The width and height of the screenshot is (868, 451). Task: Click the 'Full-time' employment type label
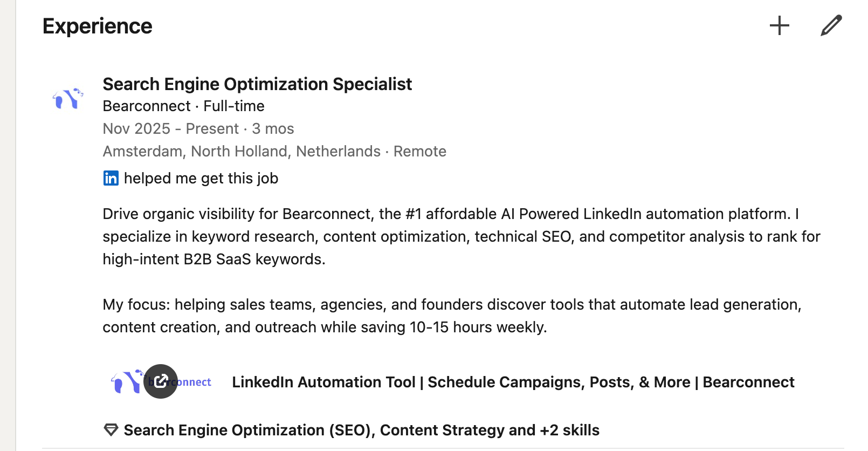point(234,106)
